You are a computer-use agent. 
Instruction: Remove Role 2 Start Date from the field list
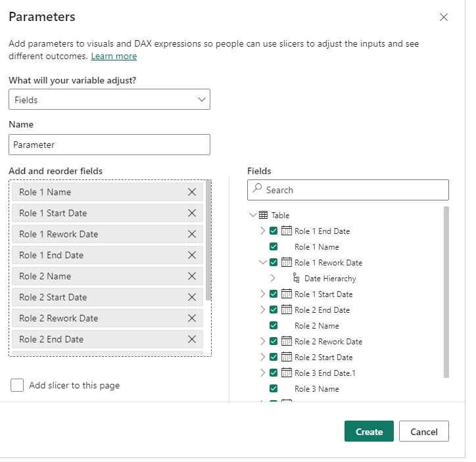[192, 297]
